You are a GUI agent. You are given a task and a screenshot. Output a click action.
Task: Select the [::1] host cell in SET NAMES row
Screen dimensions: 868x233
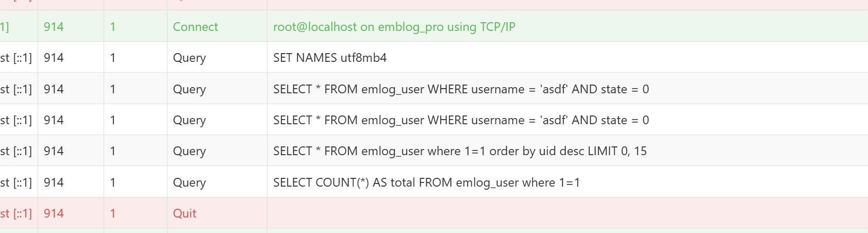tap(16, 58)
